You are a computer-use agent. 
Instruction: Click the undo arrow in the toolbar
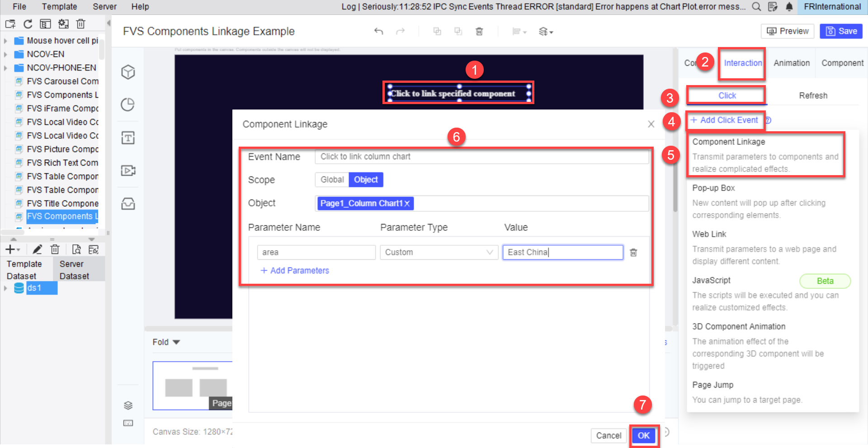click(379, 31)
